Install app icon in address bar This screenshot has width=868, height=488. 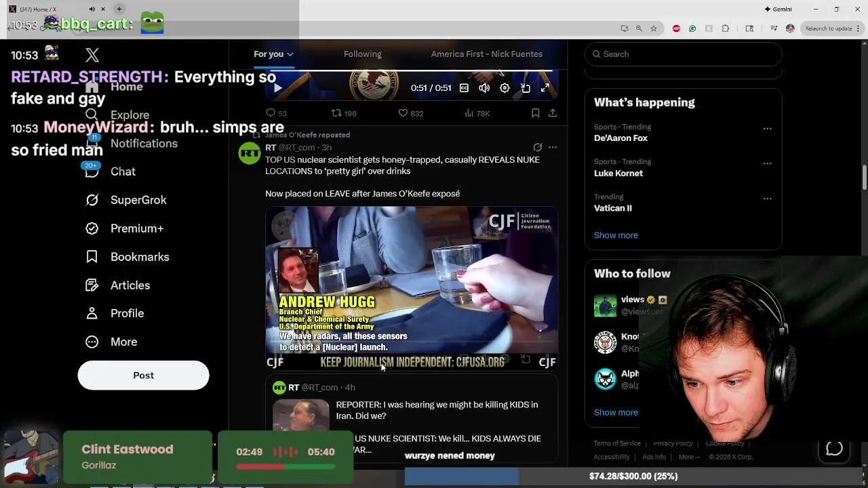[624, 28]
